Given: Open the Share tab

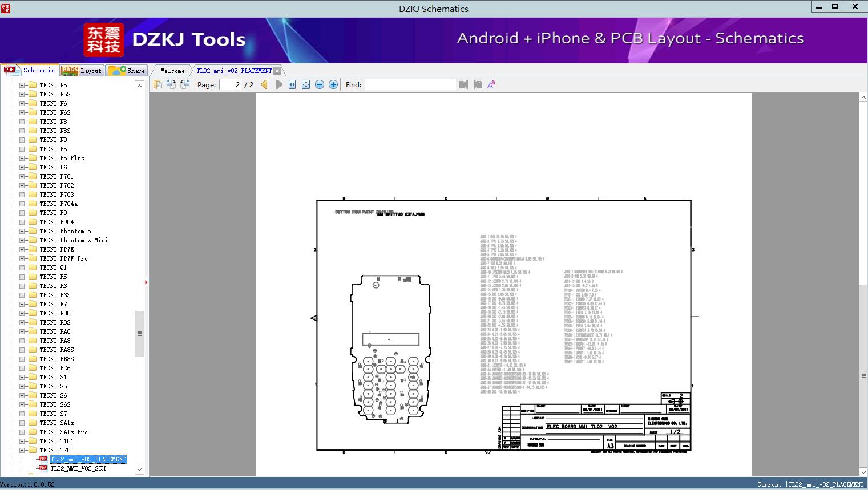Looking at the screenshot, I should click(x=127, y=71).
